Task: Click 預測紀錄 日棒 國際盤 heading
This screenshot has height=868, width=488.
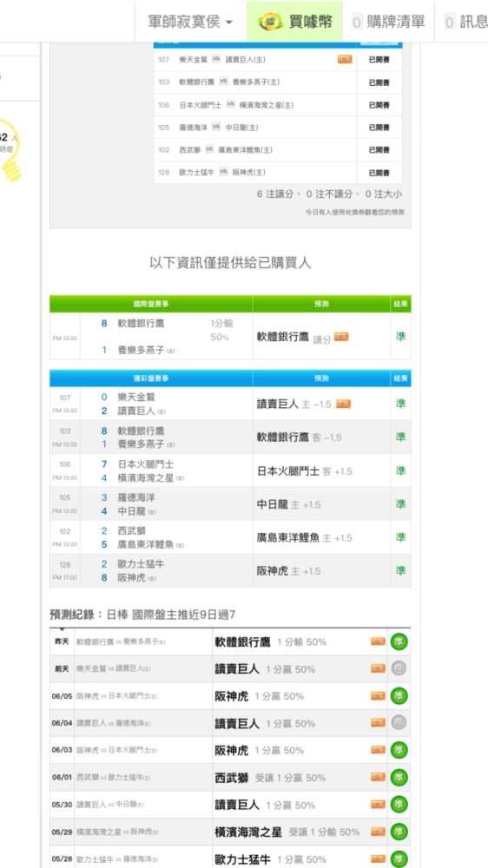Action: pos(143,615)
